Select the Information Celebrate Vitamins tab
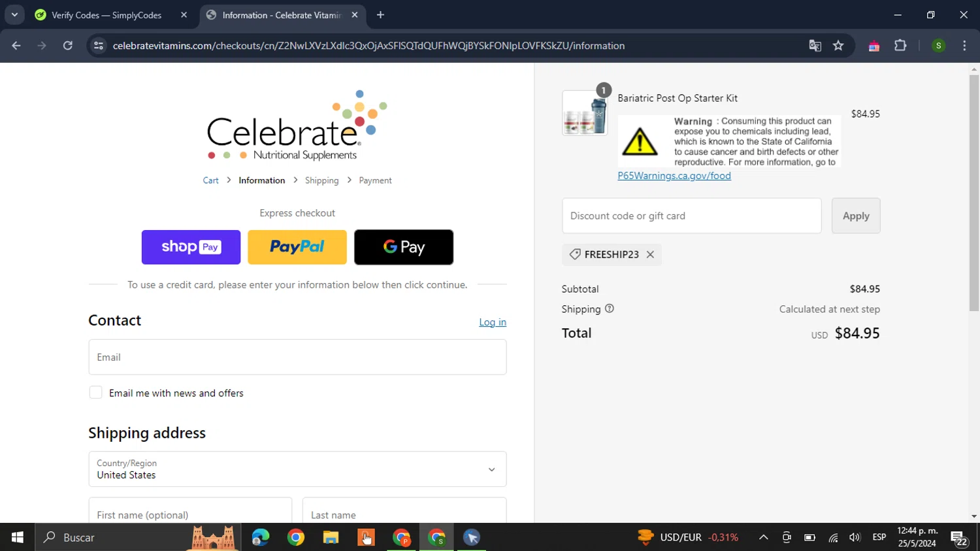Viewport: 980px width, 551px height. click(281, 15)
